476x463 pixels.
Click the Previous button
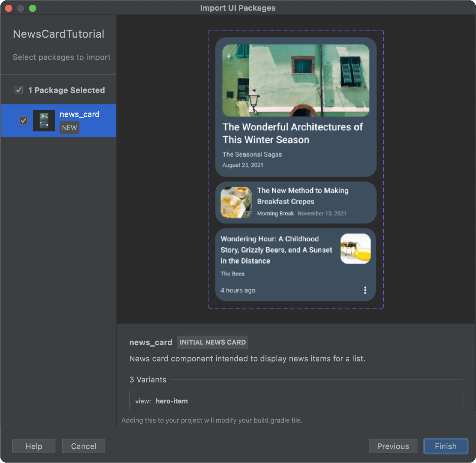pyautogui.click(x=393, y=446)
